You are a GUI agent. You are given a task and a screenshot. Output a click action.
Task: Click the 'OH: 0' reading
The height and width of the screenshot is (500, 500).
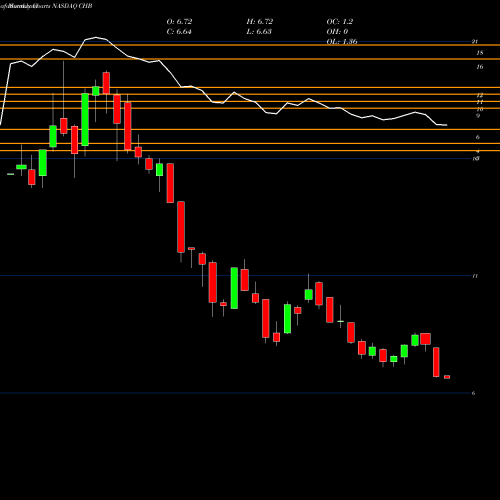click(337, 32)
